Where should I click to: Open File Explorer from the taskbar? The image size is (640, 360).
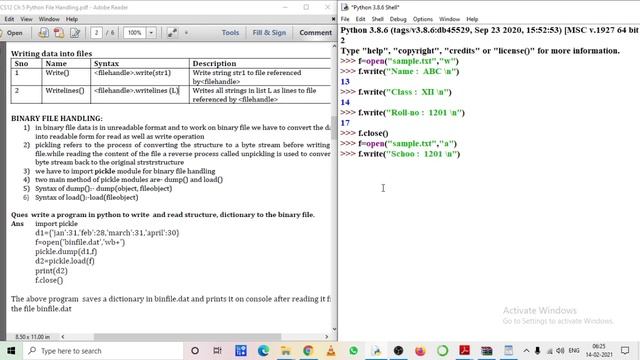286,351
